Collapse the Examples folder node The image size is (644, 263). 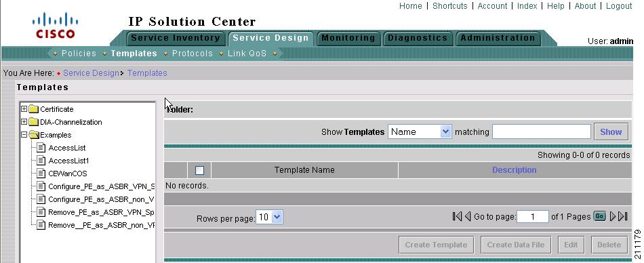[24, 135]
